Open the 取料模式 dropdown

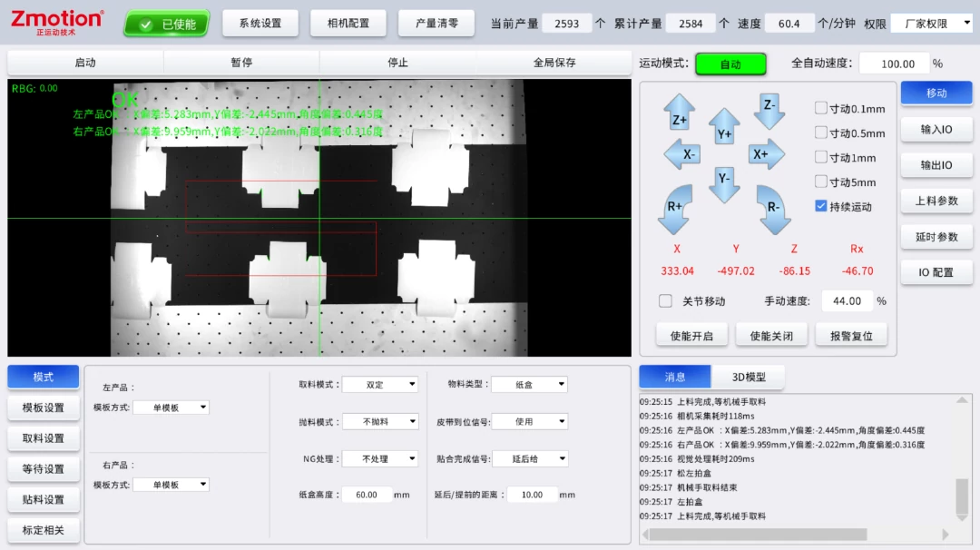380,385
